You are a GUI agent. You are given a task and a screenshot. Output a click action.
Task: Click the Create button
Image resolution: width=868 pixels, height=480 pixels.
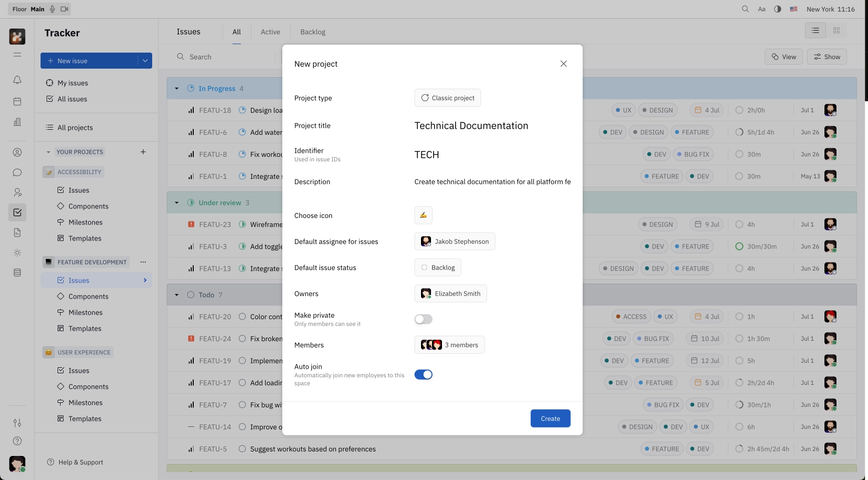pos(550,418)
